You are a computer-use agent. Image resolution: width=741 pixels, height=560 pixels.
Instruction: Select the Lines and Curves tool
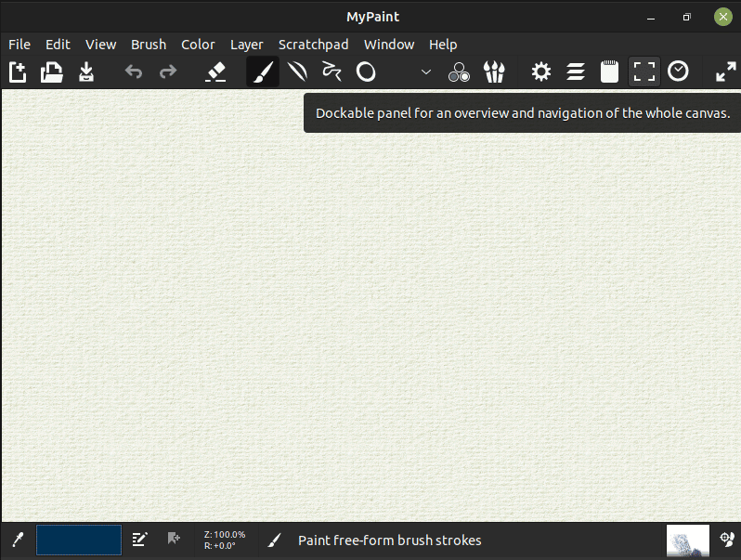pyautogui.click(x=297, y=72)
